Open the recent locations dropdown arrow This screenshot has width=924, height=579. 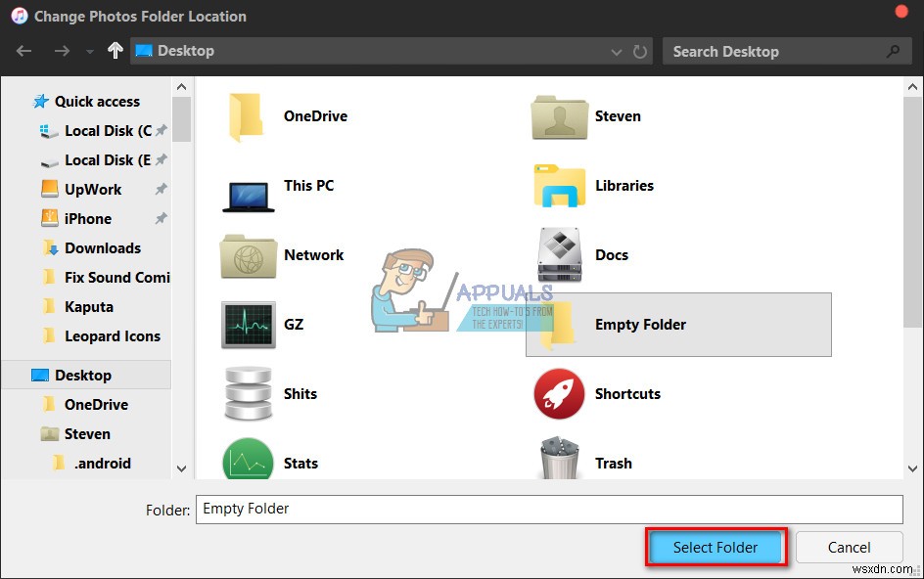click(x=90, y=52)
